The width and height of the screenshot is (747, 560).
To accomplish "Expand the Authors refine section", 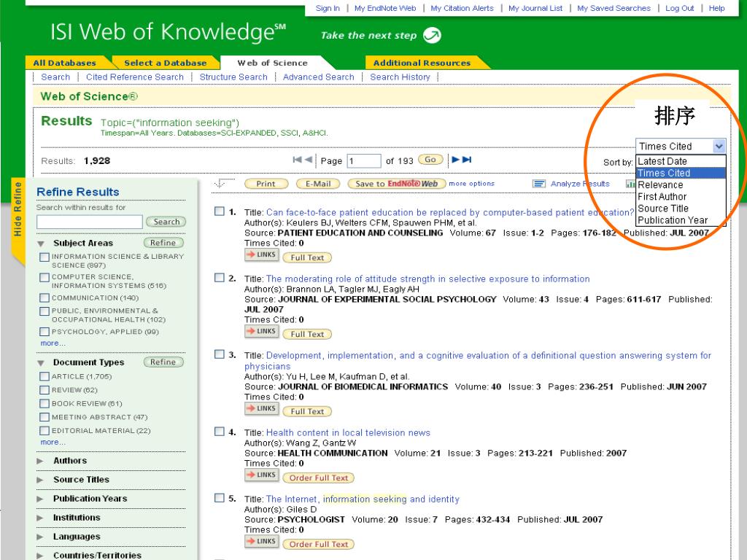I will (41, 461).
